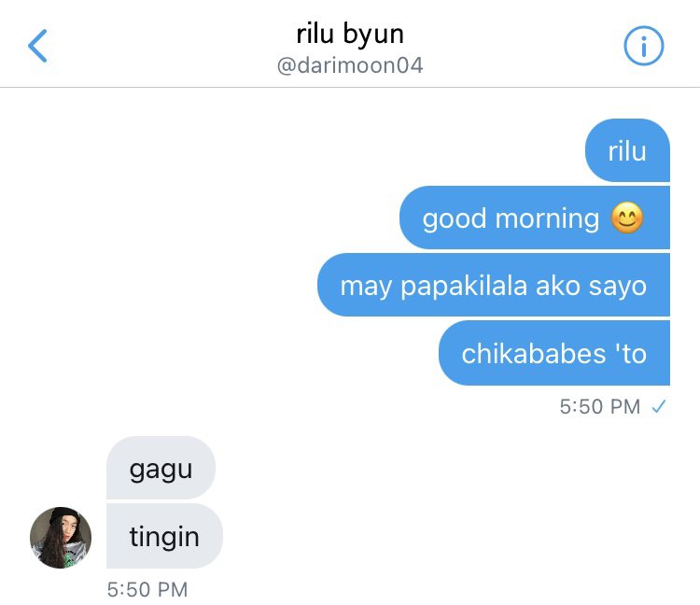700x605 pixels.
Task: Tap the sender's profile picture
Action: [61, 538]
